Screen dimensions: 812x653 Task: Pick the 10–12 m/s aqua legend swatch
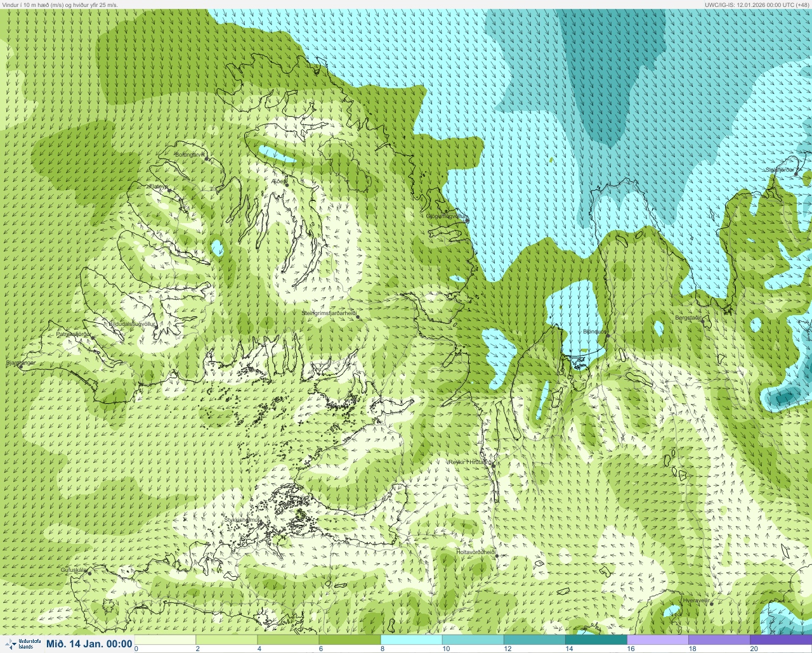point(473,640)
